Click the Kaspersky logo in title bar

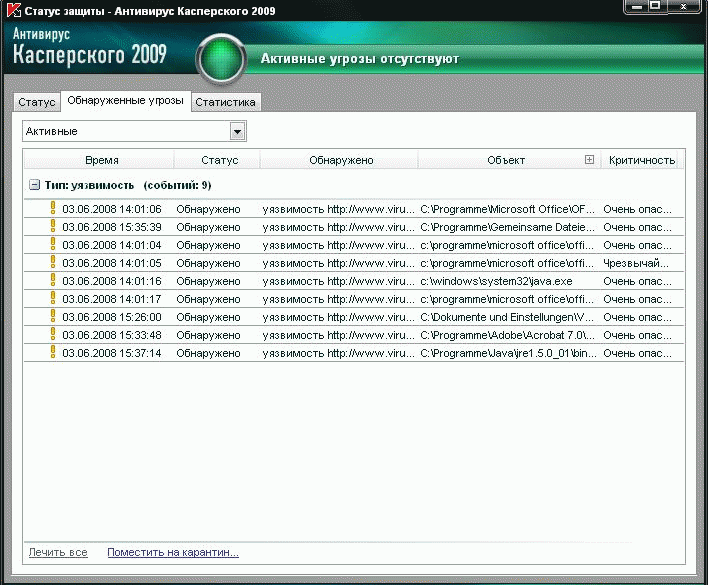14,10
